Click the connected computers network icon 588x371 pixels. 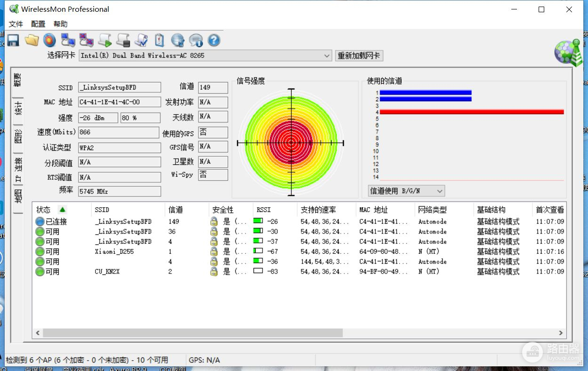pos(68,40)
